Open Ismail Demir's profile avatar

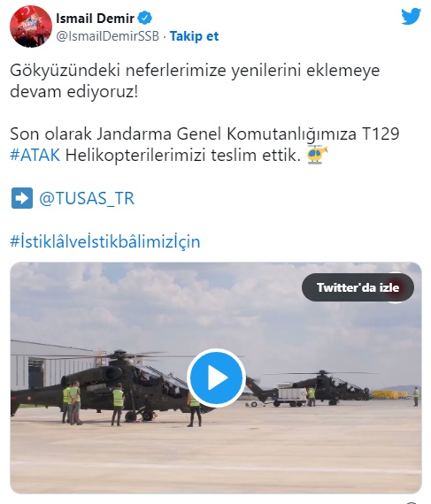click(x=31, y=27)
